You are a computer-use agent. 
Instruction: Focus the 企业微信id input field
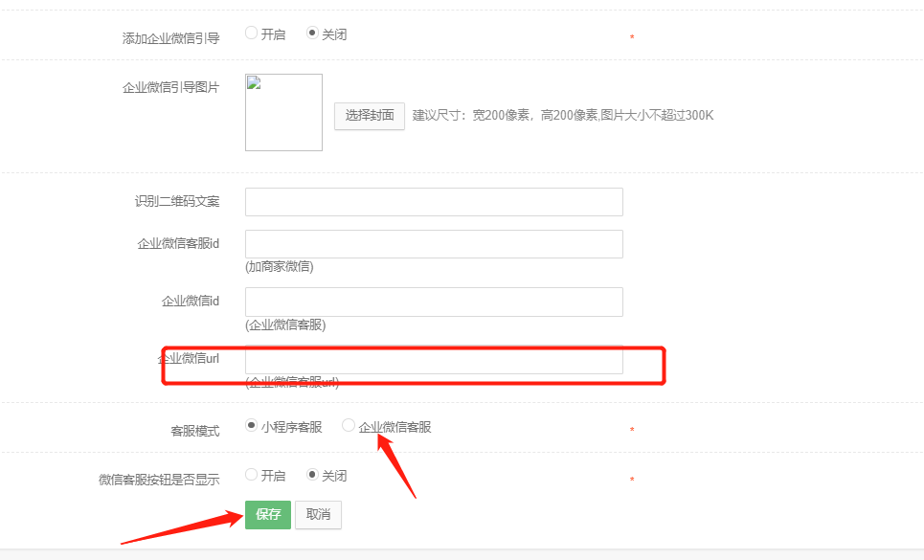coord(435,302)
